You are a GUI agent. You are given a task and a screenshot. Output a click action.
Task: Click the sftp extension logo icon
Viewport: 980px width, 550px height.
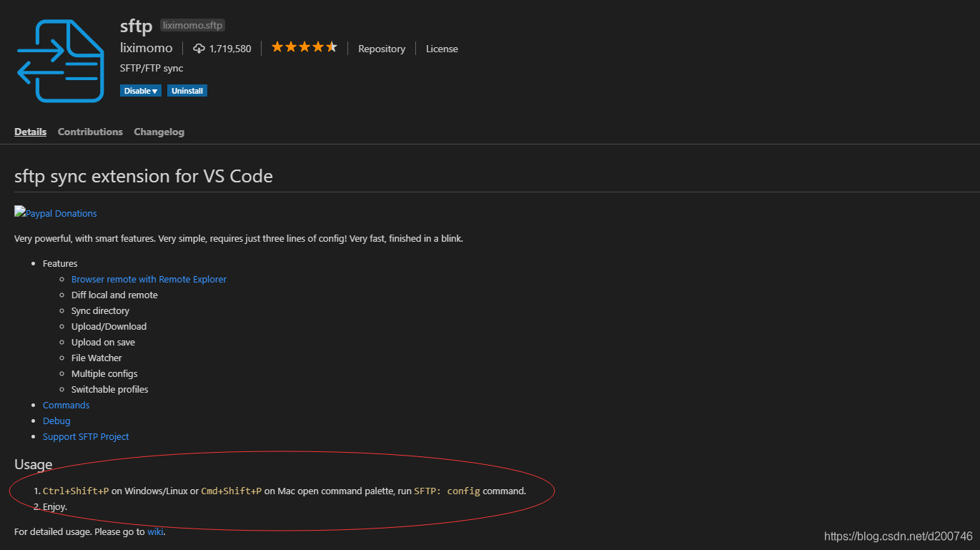pyautogui.click(x=61, y=61)
